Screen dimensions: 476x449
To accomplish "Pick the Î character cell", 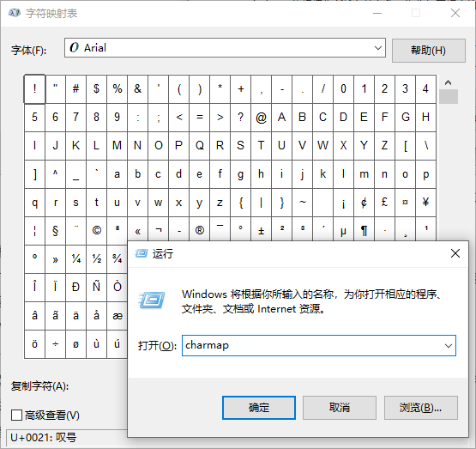I will coord(34,288).
